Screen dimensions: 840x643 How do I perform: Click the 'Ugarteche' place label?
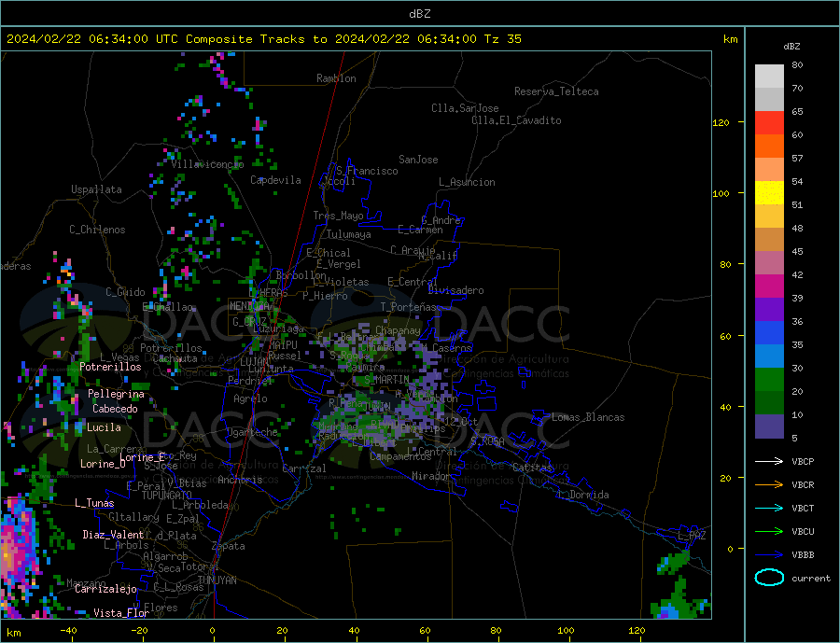(252, 432)
